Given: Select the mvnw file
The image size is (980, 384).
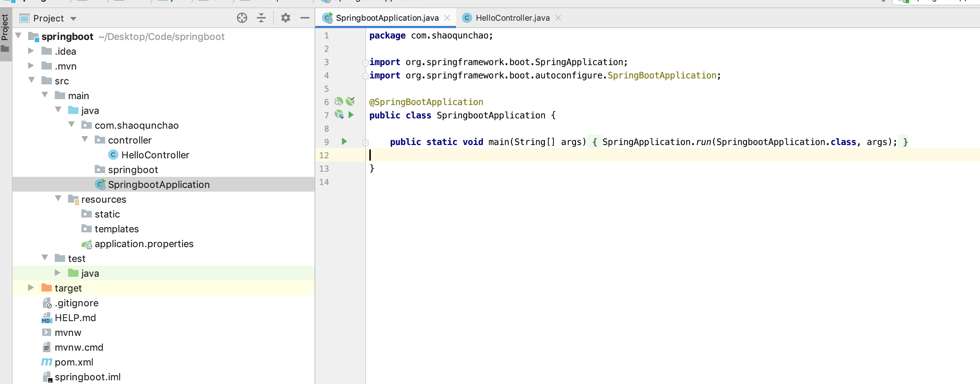Looking at the screenshot, I should pos(68,333).
